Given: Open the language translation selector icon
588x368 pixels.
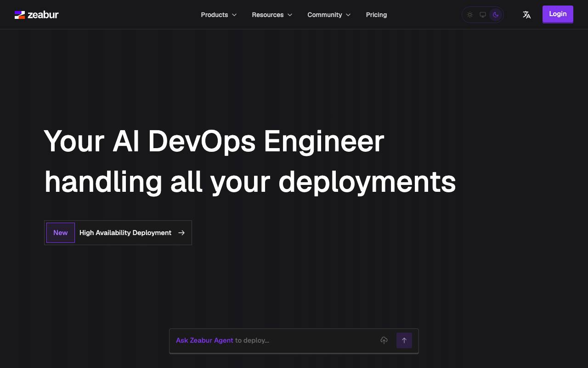Looking at the screenshot, I should (527, 15).
